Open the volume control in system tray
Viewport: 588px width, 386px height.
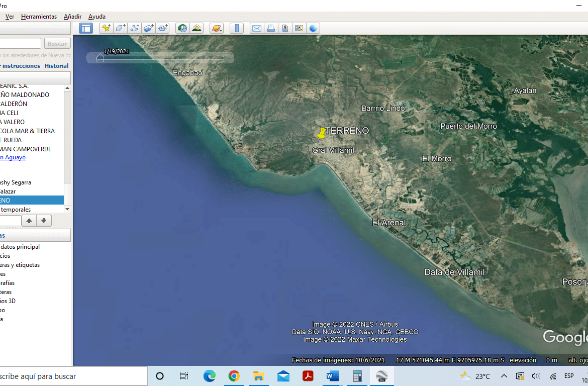point(536,376)
